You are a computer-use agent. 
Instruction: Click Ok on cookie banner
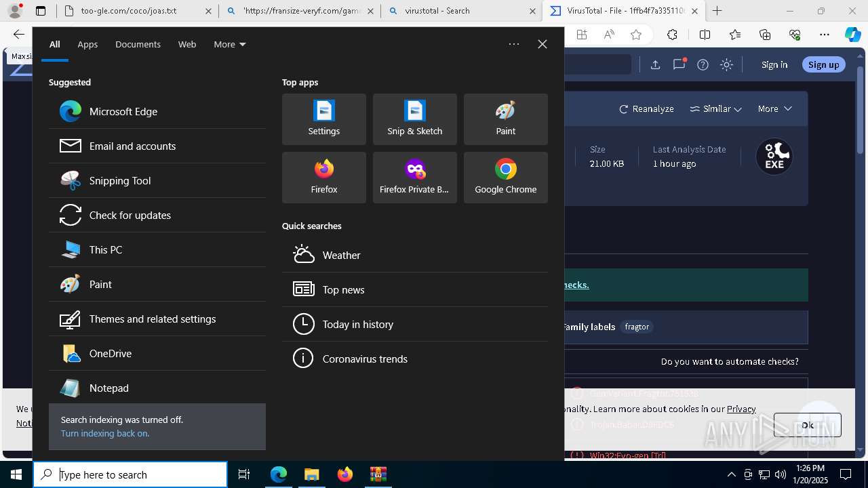tap(808, 425)
